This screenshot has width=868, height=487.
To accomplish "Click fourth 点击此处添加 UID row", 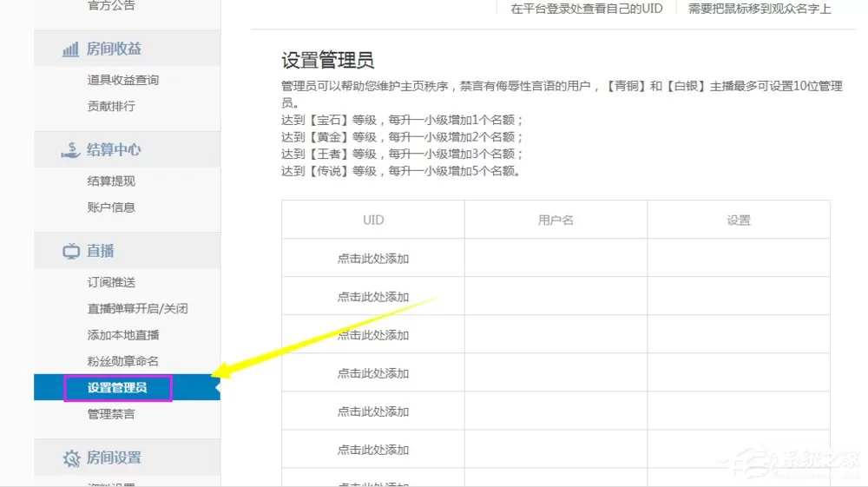I will click(x=373, y=373).
